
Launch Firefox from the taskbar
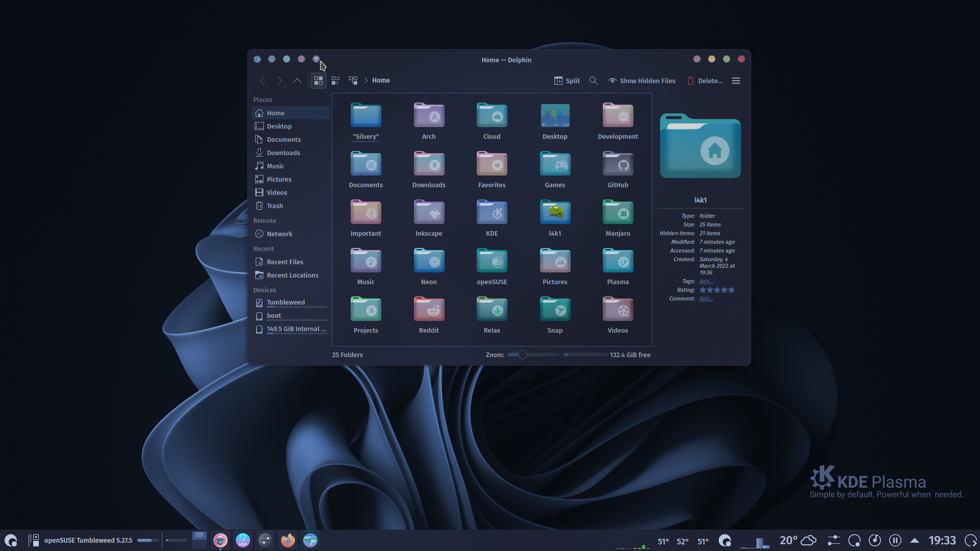pyautogui.click(x=288, y=540)
